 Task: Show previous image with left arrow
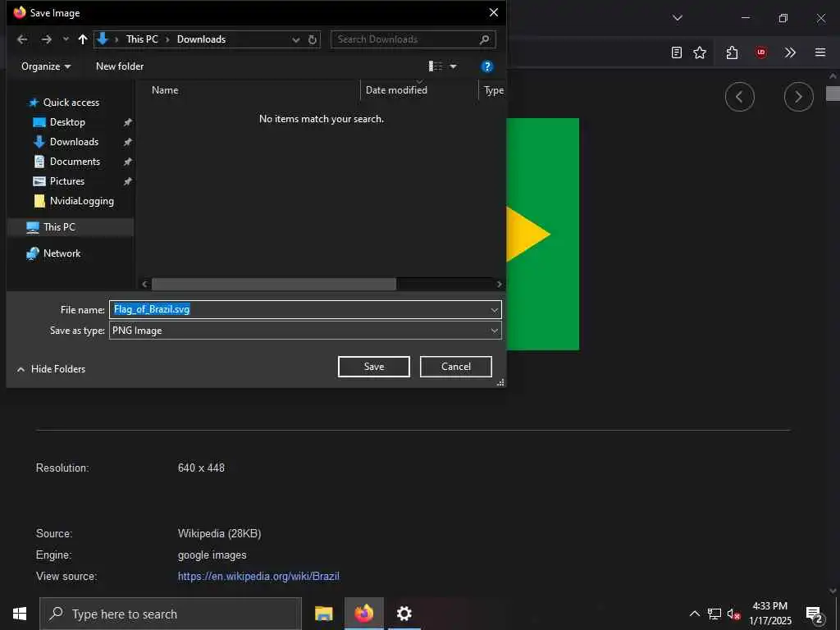pos(739,97)
